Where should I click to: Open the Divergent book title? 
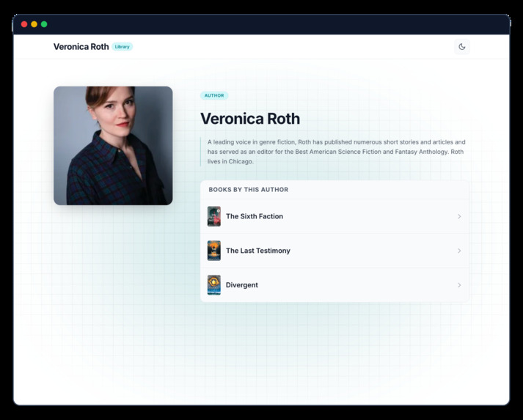[x=242, y=285]
